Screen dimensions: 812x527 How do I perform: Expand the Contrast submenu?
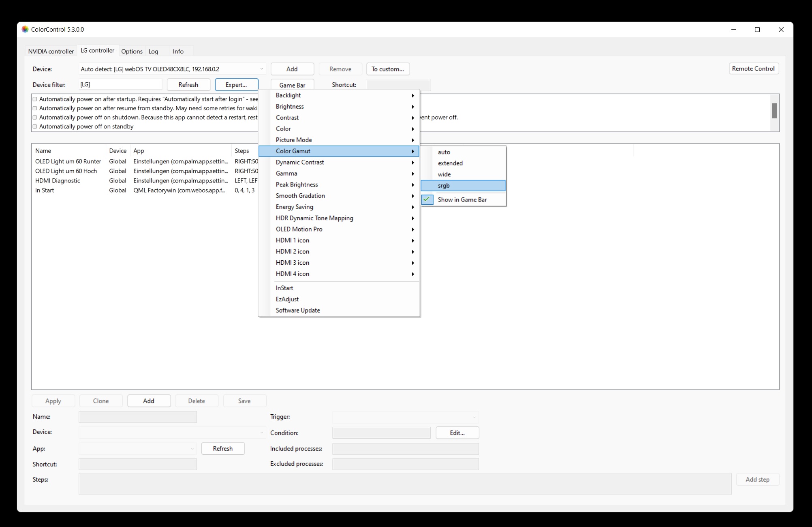click(x=339, y=118)
